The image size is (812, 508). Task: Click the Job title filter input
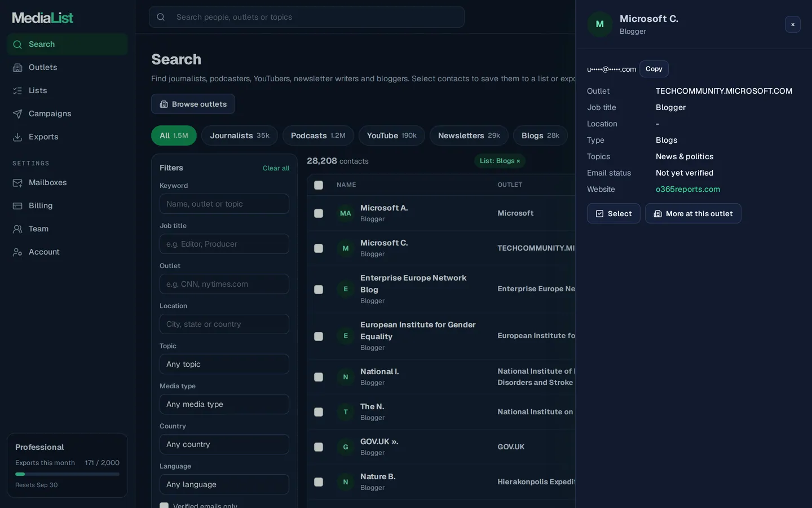tap(224, 244)
